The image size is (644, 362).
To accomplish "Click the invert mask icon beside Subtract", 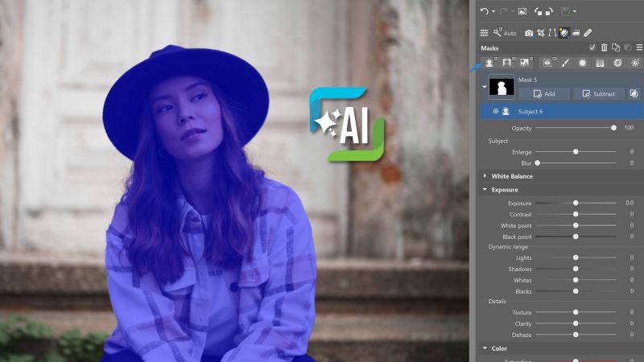I will 634,94.
